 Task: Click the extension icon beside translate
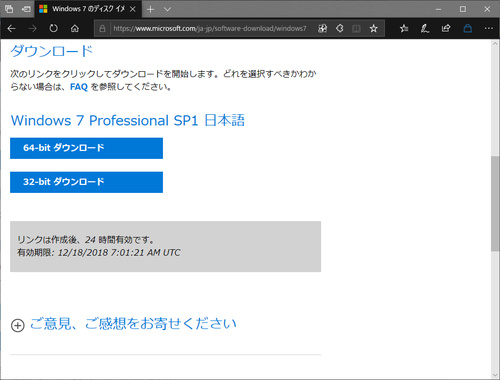point(339,29)
